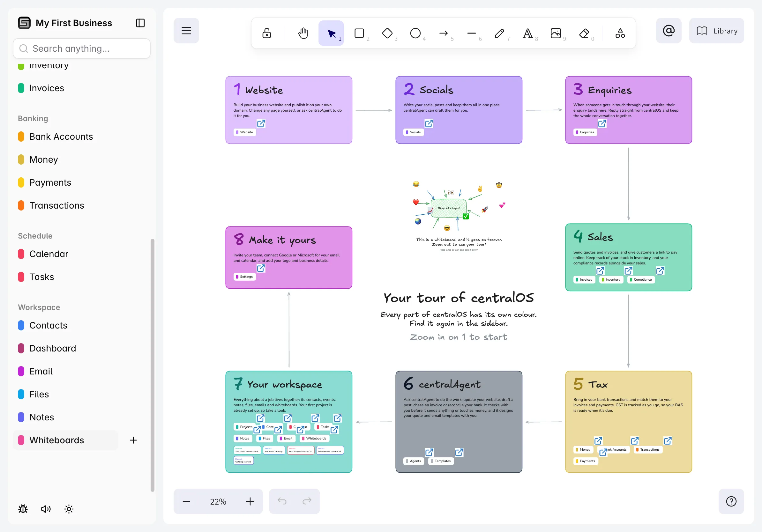
Task: Open the more shapes tools menu
Action: (x=620, y=33)
